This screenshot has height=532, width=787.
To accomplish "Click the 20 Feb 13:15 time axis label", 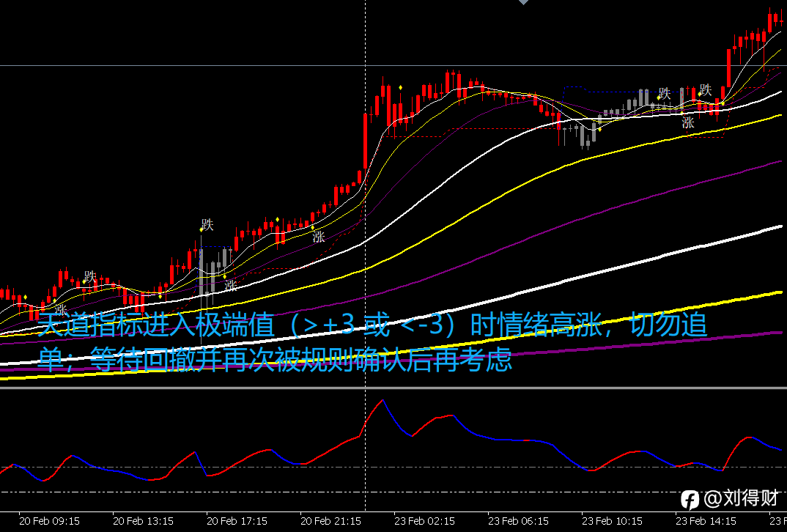I will point(143,522).
